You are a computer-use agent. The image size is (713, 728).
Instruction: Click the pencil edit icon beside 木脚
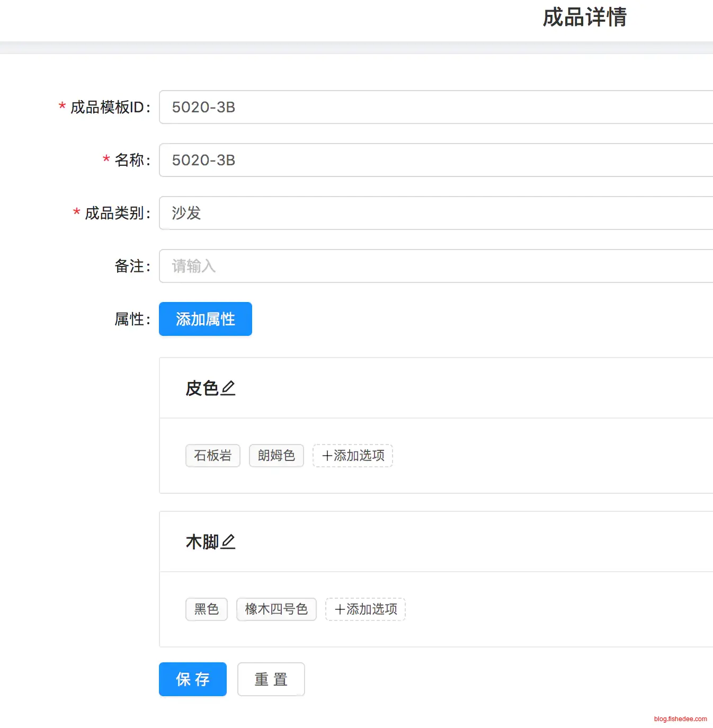coord(228,542)
